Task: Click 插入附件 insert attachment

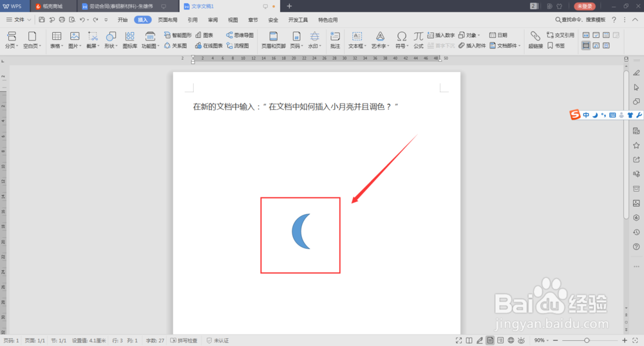Action: pos(472,46)
